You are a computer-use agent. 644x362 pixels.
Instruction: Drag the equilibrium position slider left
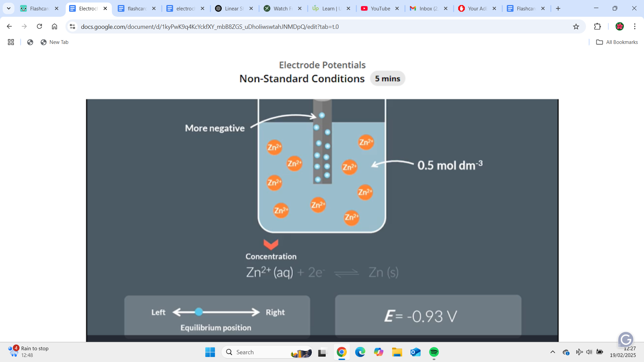click(x=198, y=312)
